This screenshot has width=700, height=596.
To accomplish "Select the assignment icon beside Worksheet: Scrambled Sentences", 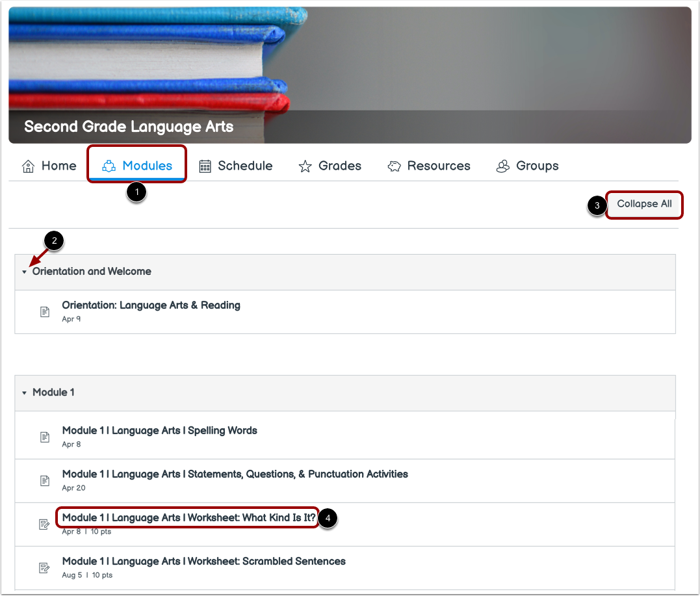I will tap(44, 567).
